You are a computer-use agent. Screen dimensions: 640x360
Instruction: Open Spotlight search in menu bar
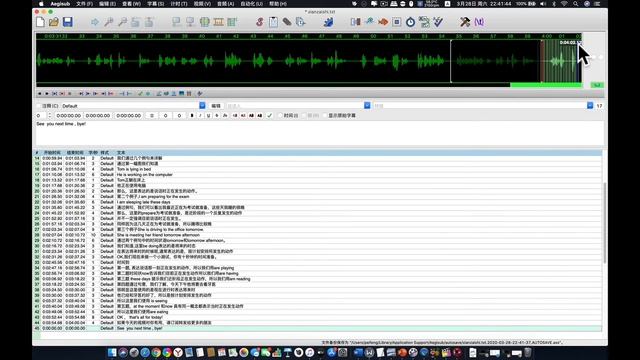coord(576,4)
